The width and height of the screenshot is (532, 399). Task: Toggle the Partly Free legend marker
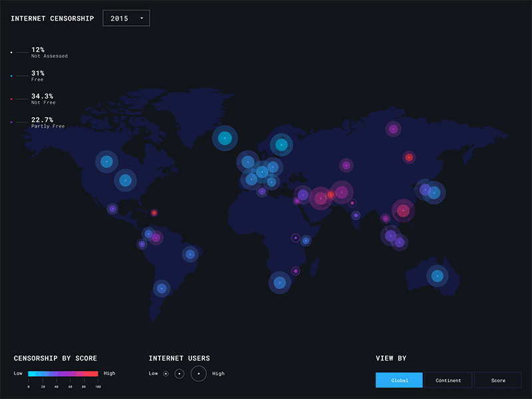(11, 122)
